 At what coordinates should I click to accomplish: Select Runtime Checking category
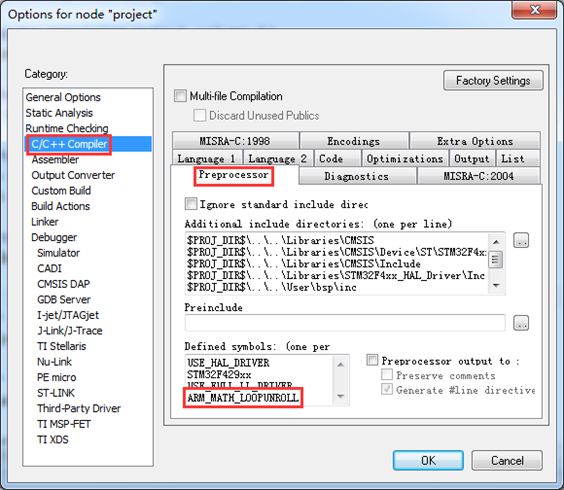(67, 128)
